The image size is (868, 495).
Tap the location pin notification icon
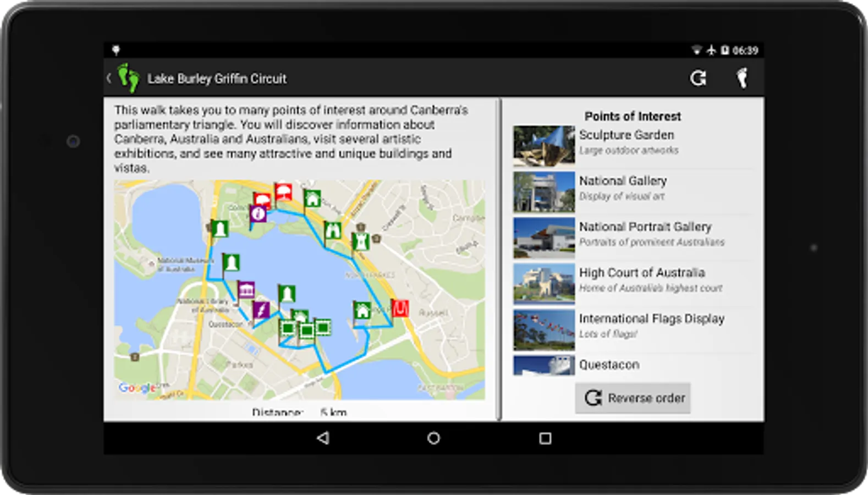116,50
